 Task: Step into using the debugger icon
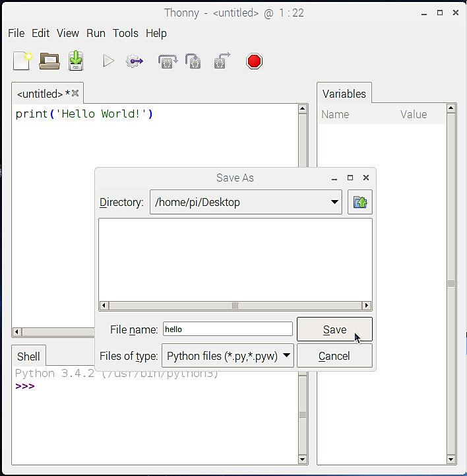[x=193, y=61]
